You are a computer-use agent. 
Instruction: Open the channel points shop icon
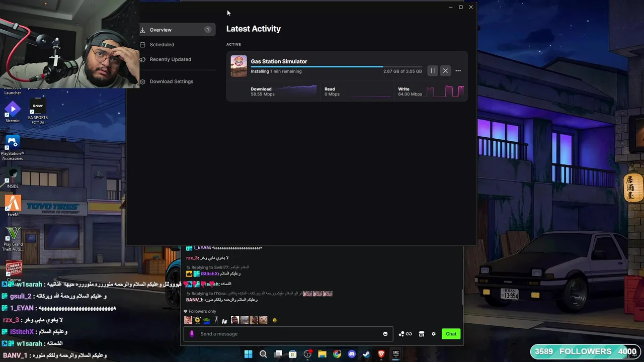[x=422, y=334]
